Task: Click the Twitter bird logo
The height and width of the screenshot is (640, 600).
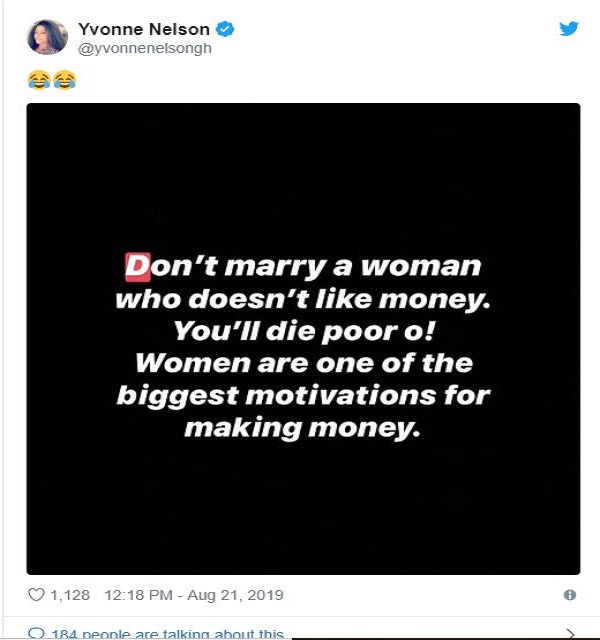Action: [569, 29]
